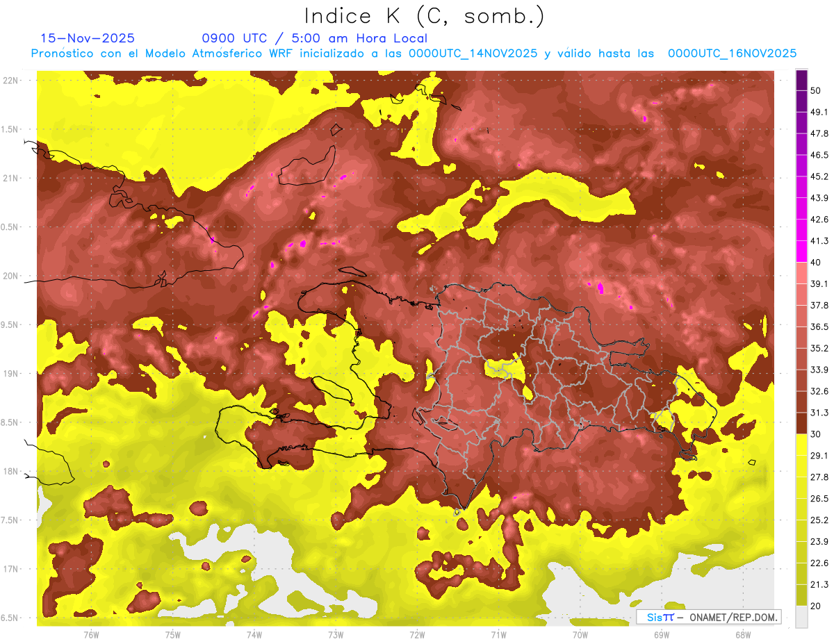Click the 71W longitude label

(x=498, y=634)
